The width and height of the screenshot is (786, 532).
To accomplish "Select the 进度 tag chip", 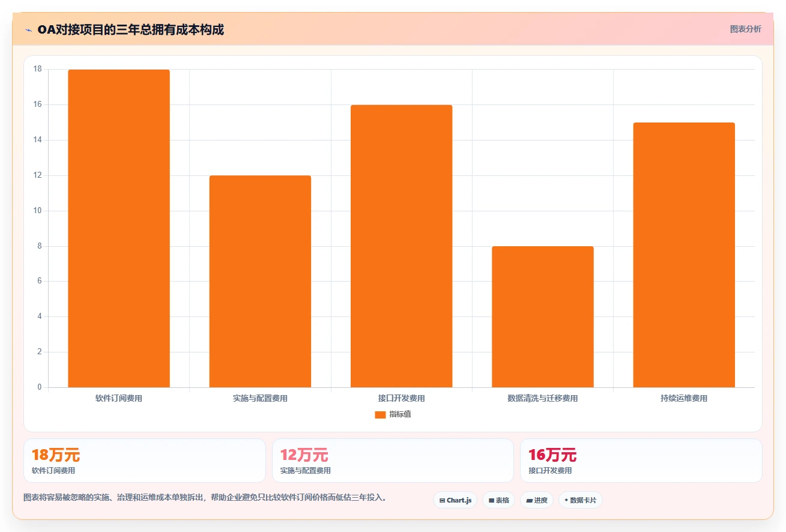I will pos(536,500).
